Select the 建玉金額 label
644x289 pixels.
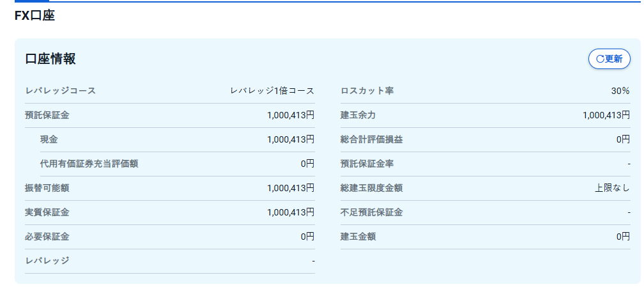point(358,237)
